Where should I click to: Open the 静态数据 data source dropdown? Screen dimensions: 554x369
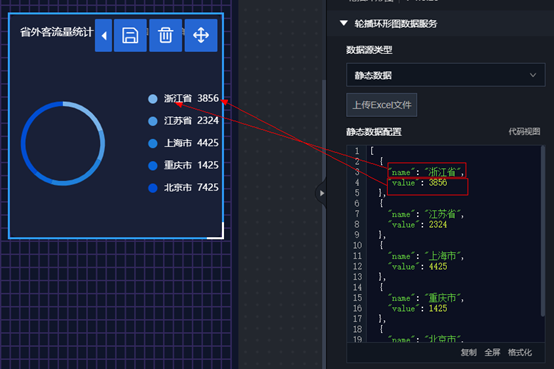pos(446,75)
